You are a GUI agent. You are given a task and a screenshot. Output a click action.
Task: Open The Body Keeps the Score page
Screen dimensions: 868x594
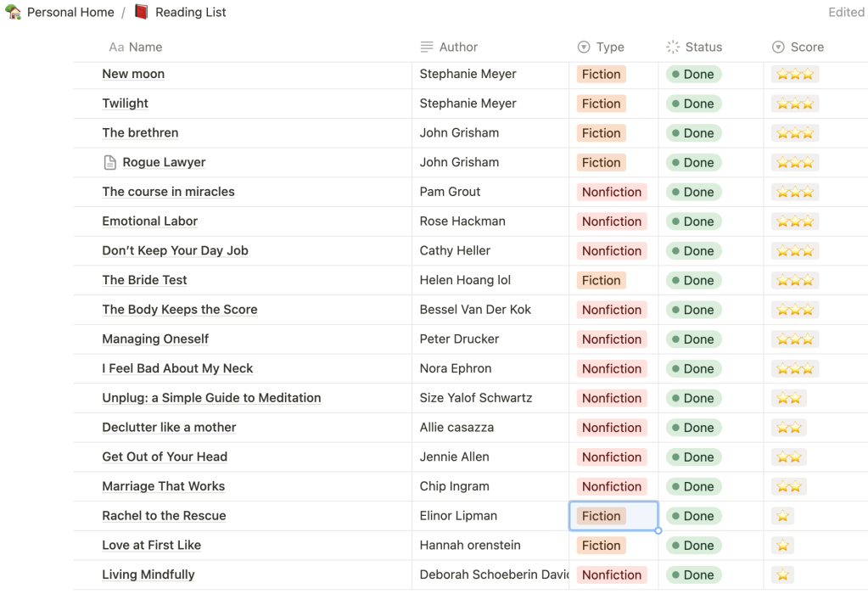(x=180, y=310)
